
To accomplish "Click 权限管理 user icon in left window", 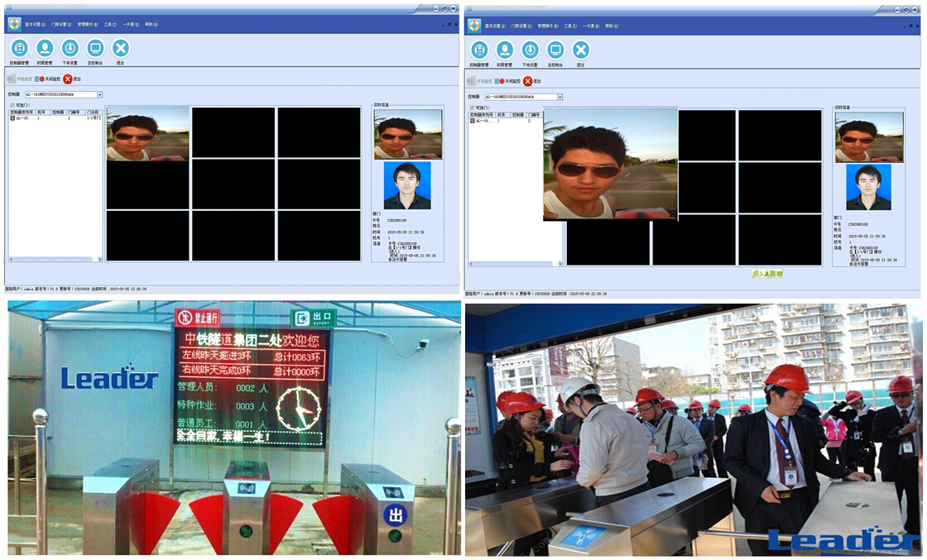I will click(x=45, y=49).
